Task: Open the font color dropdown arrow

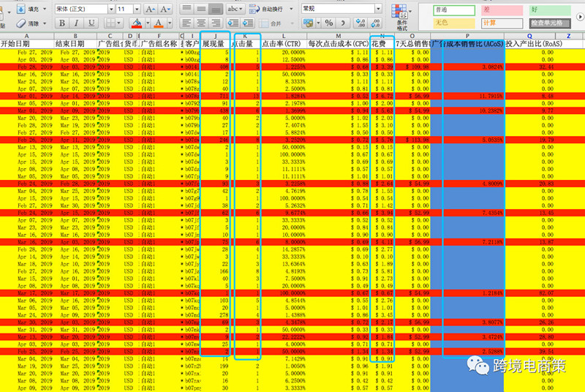Action: (x=170, y=23)
